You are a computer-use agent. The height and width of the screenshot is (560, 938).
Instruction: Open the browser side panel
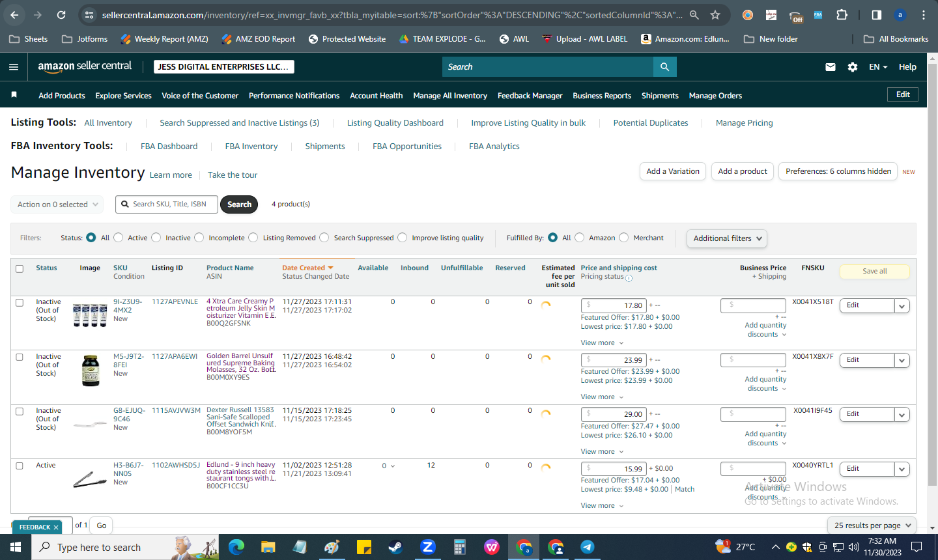[877, 14]
